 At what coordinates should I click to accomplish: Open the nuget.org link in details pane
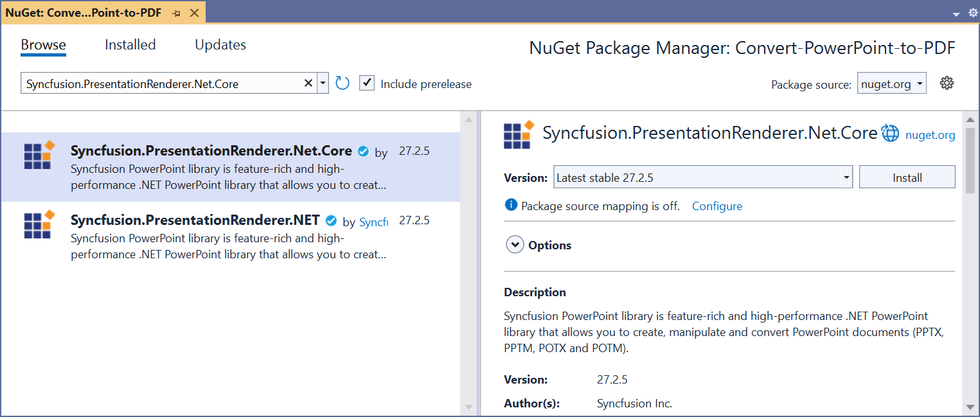[930, 135]
